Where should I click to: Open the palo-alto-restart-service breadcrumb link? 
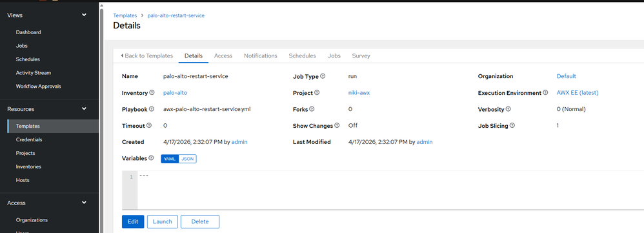point(176,15)
